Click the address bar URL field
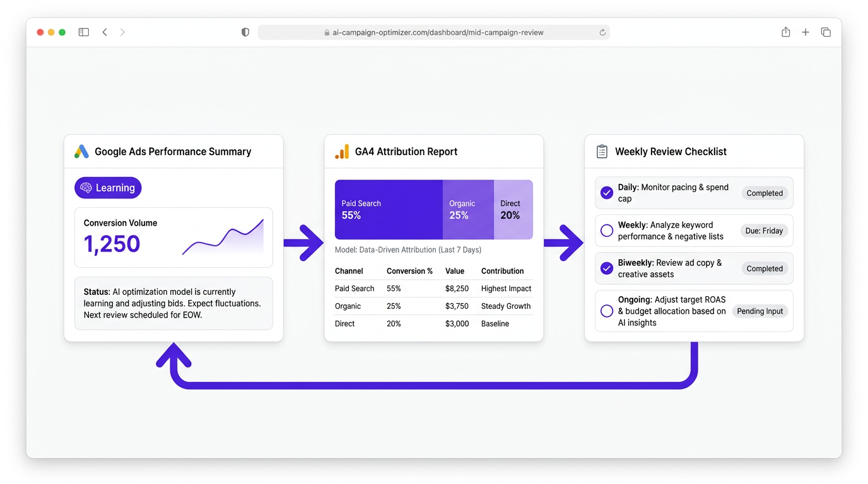This screenshot has height=484, width=868. 434,32
